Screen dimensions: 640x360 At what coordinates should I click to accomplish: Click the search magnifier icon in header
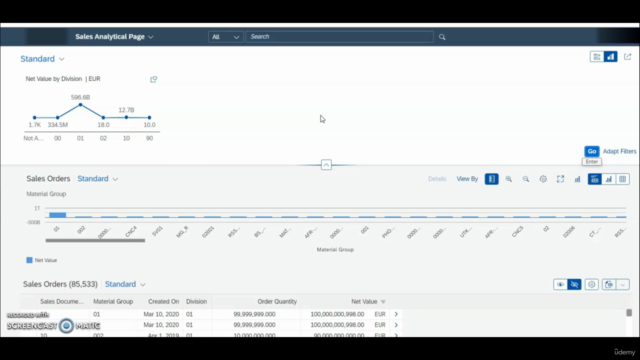point(442,37)
